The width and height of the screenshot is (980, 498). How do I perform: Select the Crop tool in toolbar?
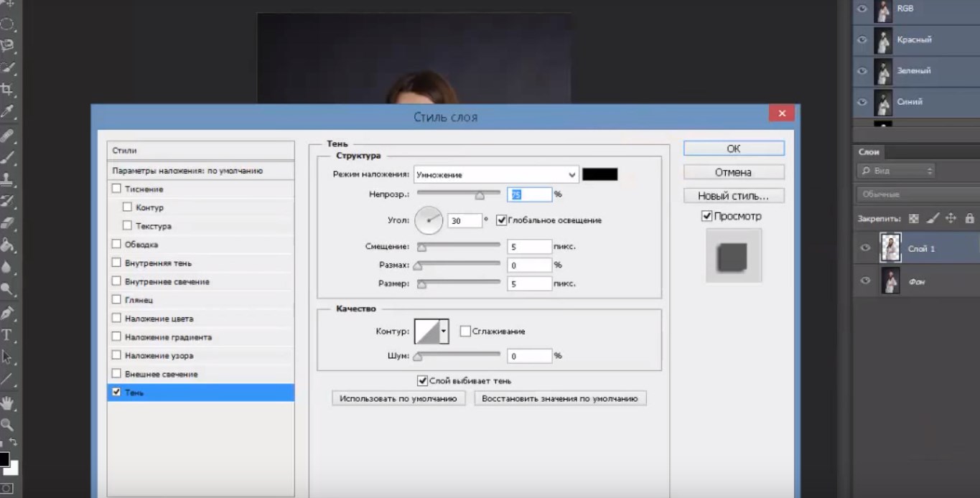[x=7, y=89]
